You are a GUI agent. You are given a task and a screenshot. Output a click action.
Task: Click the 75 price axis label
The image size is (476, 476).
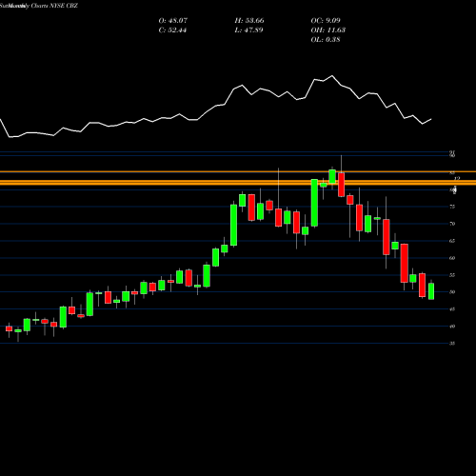[452, 207]
